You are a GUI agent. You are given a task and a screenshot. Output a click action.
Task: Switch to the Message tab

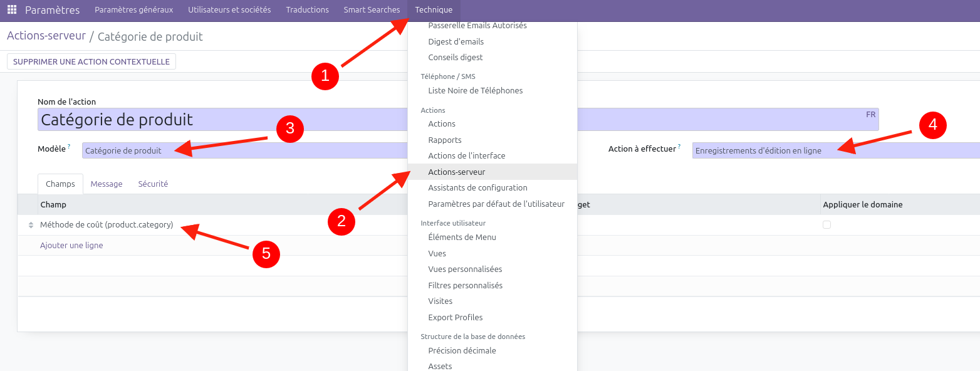pyautogui.click(x=107, y=184)
